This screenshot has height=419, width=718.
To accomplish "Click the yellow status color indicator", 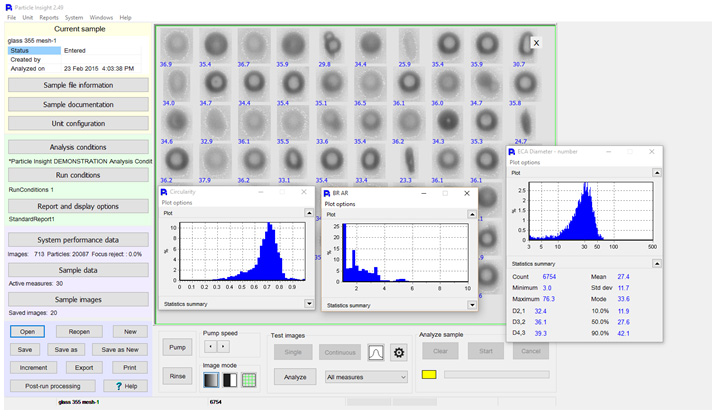I will point(429,375).
